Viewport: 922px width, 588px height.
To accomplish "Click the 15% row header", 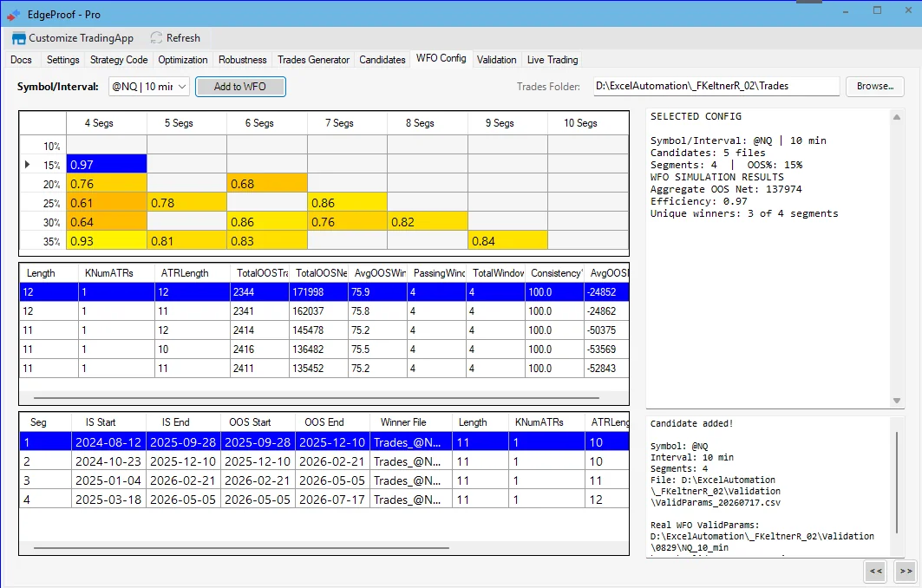I will click(43, 165).
